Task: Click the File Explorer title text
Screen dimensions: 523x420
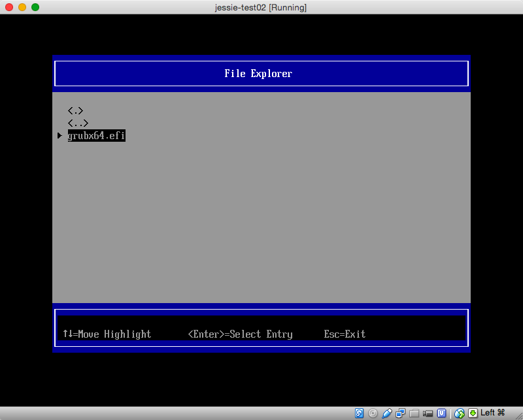Action: (x=258, y=73)
